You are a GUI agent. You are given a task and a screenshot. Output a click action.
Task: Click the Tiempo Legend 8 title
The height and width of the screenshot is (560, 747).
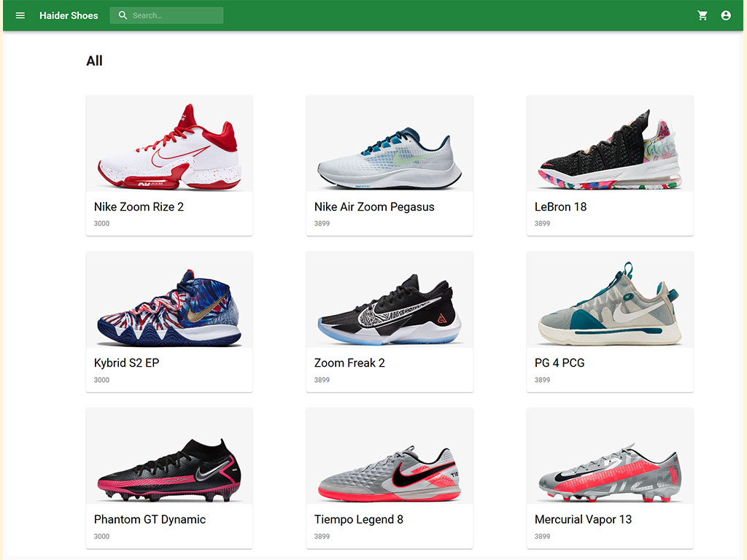pyautogui.click(x=358, y=519)
